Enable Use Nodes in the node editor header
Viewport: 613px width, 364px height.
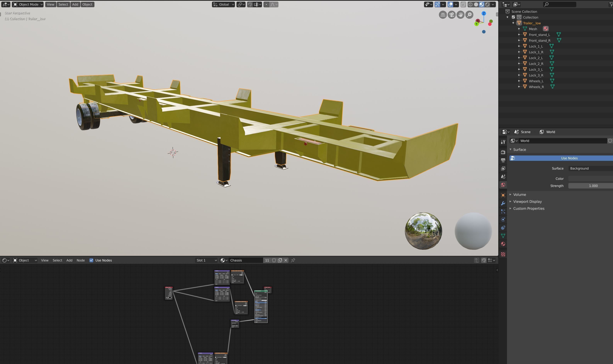tap(92, 260)
